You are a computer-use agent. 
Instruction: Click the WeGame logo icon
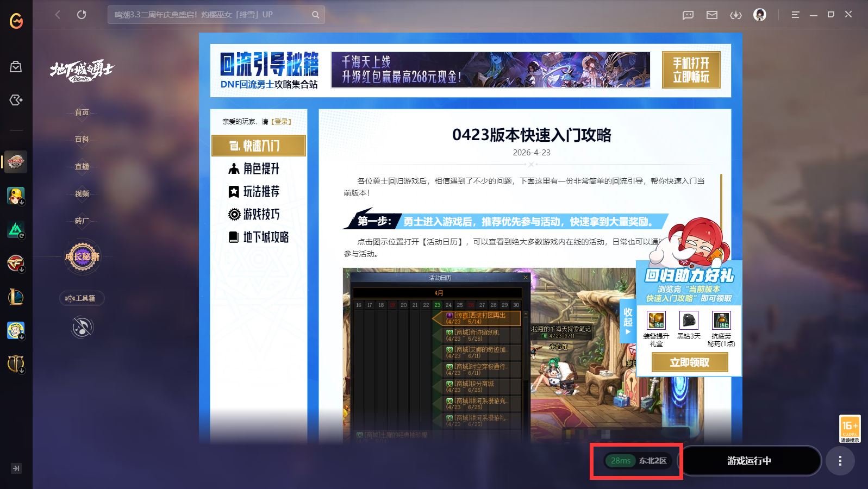[16, 21]
